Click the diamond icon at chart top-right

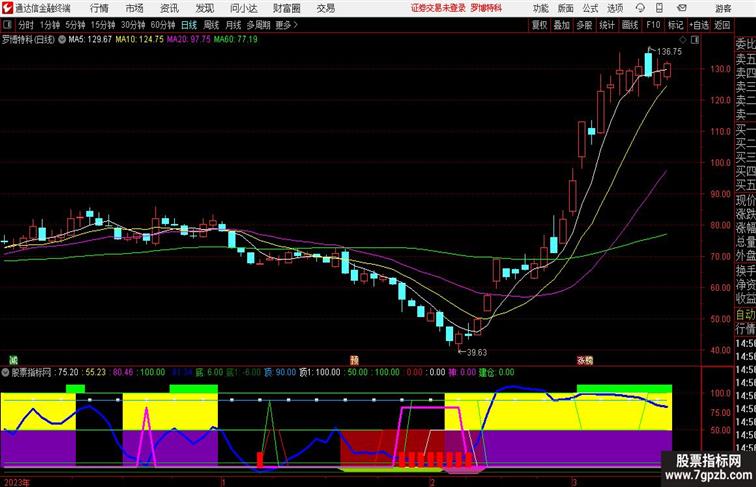pyautogui.click(x=683, y=40)
